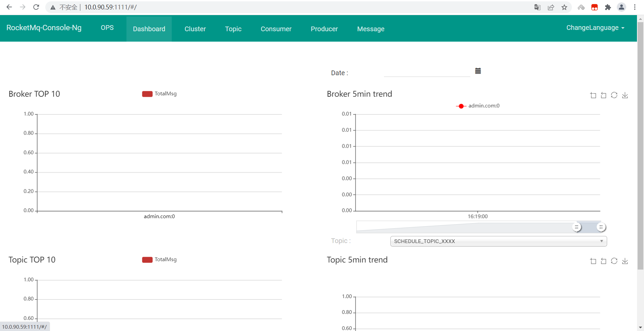This screenshot has height=331, width=644.
Task: Switch to the Producer tab
Action: pos(324,29)
